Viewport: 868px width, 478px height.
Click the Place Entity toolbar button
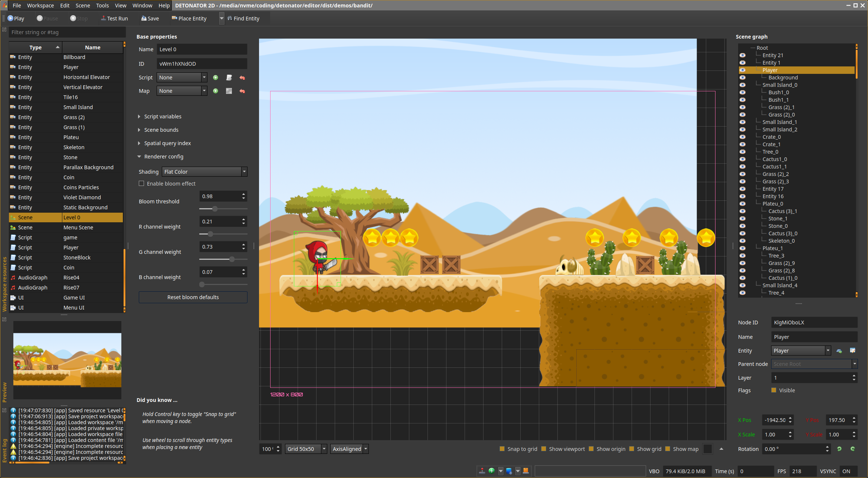click(189, 19)
